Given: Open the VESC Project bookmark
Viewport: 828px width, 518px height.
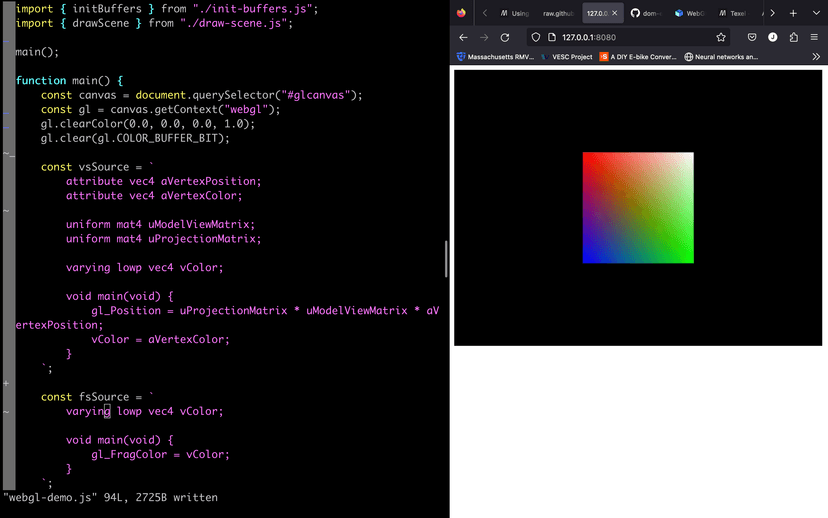Looking at the screenshot, I should [x=566, y=57].
